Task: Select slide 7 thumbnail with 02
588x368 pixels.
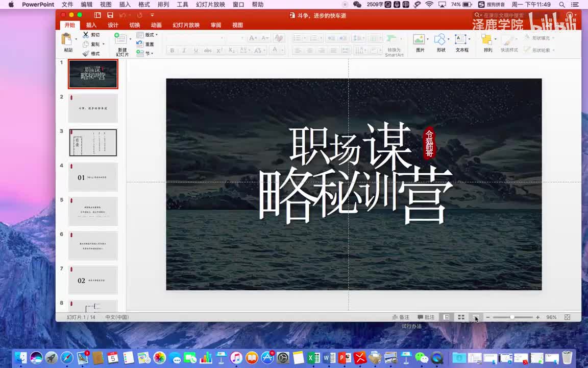Action: tap(93, 280)
